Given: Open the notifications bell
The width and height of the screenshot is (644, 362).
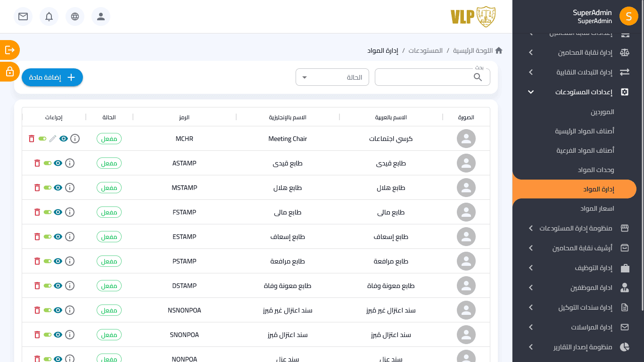Looking at the screenshot, I should (49, 16).
